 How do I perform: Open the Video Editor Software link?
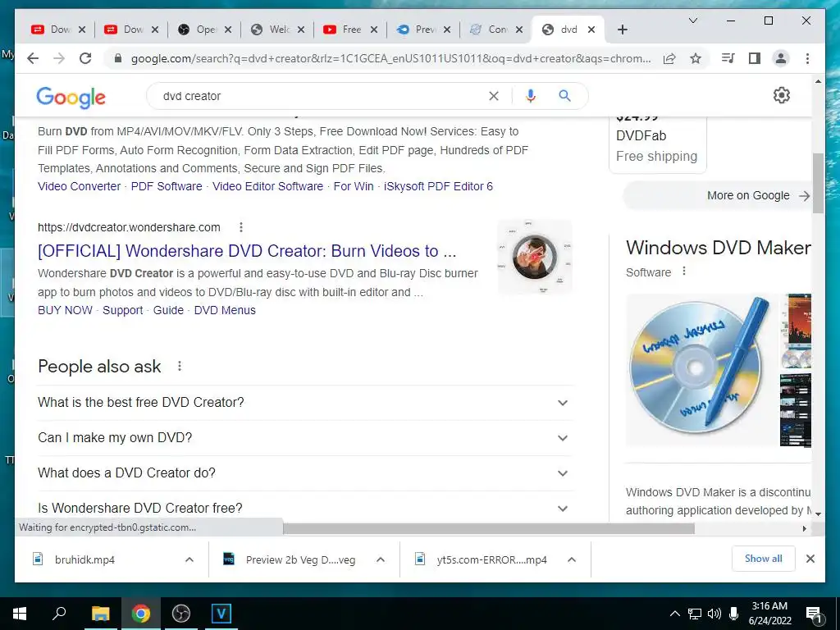point(268,186)
